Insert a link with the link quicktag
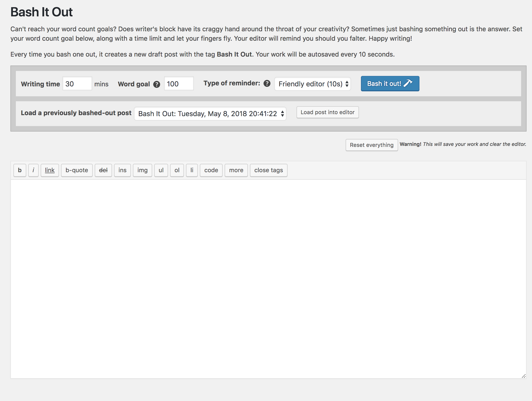The image size is (532, 401). coord(50,170)
